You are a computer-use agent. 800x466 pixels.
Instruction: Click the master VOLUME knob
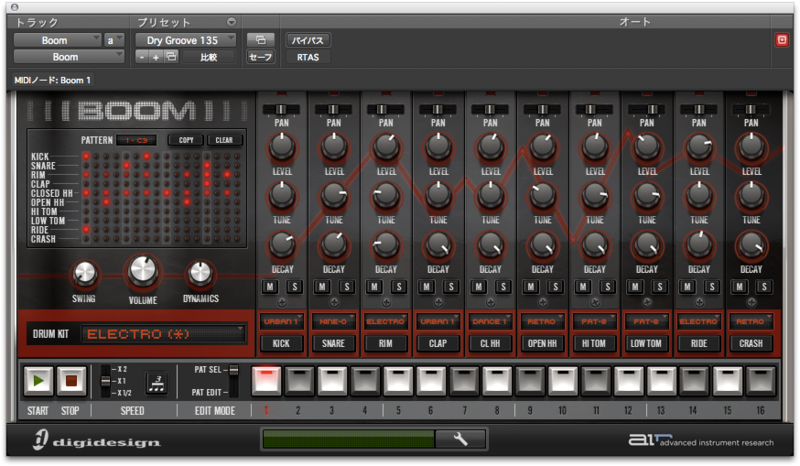143,271
